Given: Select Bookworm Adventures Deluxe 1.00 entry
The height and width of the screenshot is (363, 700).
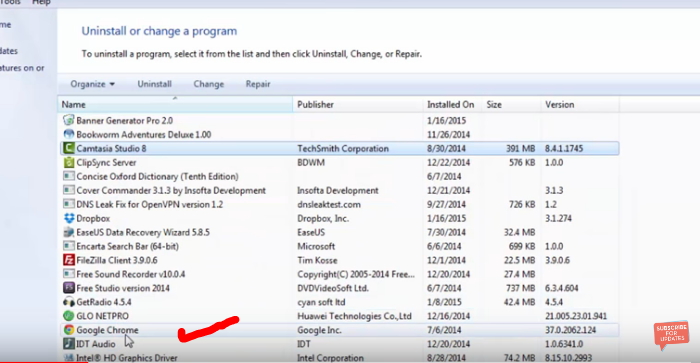Looking at the screenshot, I should (143, 134).
